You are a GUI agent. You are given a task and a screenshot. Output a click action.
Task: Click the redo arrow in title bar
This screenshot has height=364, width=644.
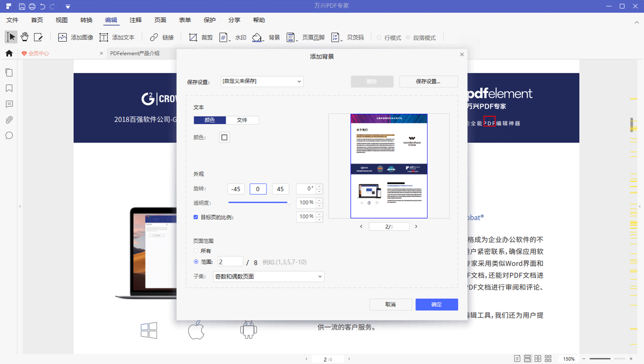[53, 6]
